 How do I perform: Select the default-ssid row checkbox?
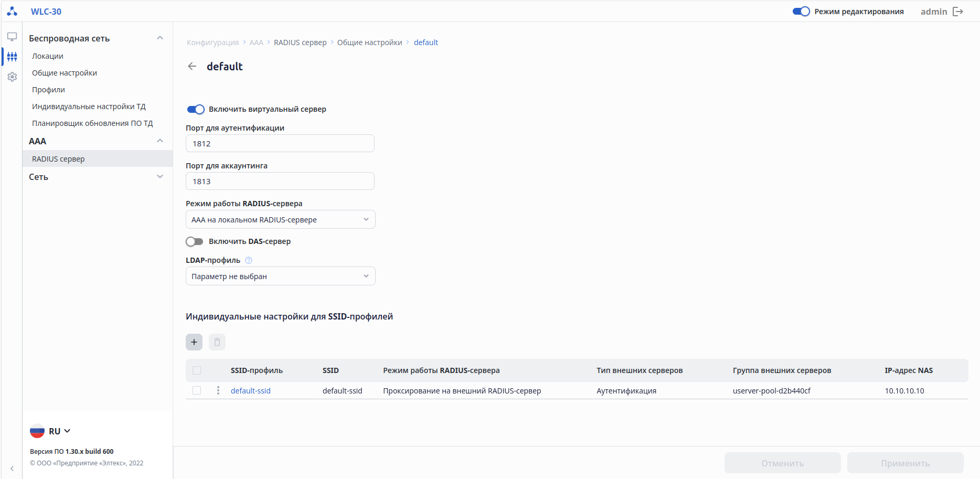tap(197, 390)
